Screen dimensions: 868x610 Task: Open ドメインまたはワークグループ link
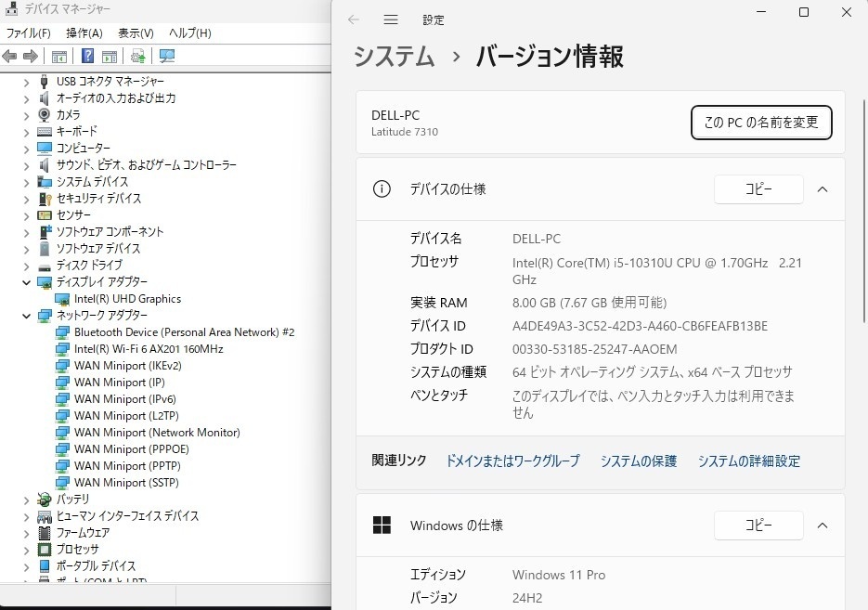point(512,461)
